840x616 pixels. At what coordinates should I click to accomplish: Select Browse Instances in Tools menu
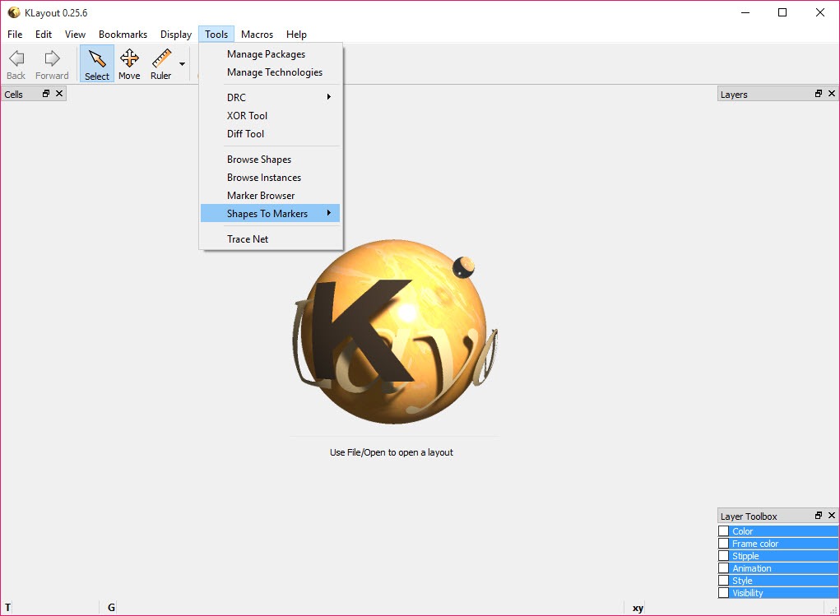[270, 178]
